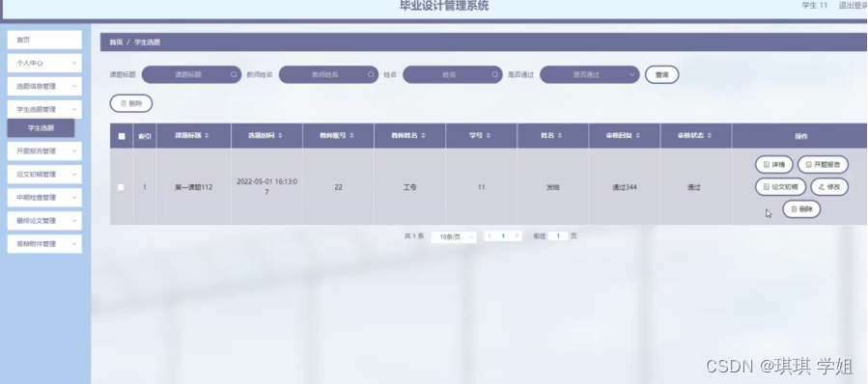This screenshot has height=384, width=868.
Task: Sort the table by 学号
Action: pyautogui.click(x=488, y=136)
